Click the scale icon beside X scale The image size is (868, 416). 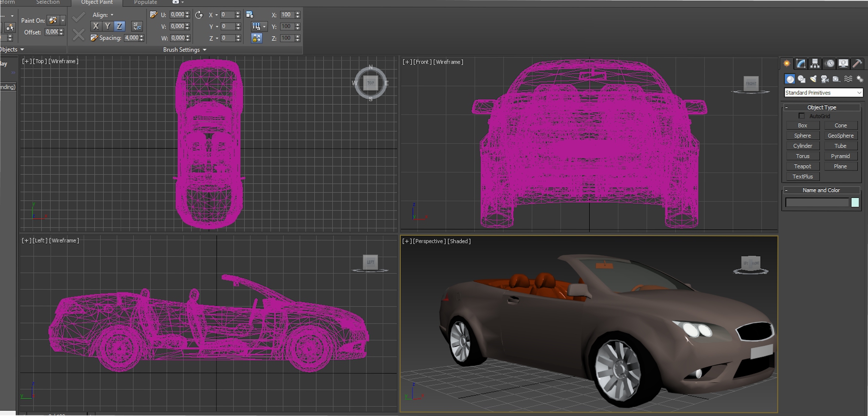click(250, 15)
